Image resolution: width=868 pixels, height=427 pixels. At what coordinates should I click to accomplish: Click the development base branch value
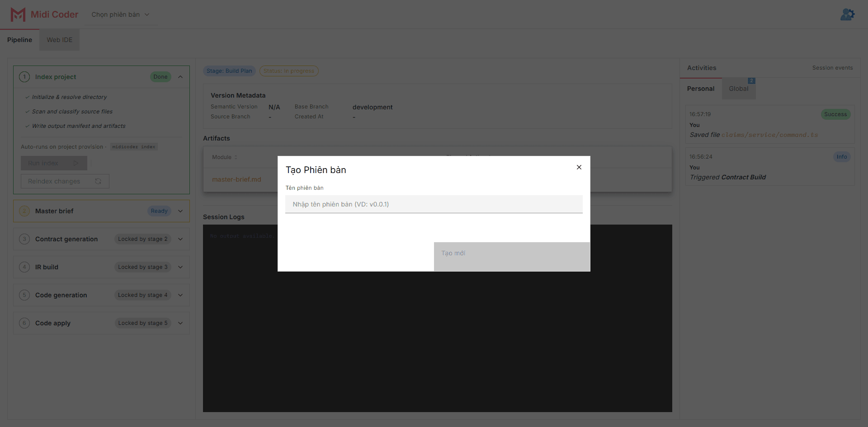pyautogui.click(x=373, y=107)
